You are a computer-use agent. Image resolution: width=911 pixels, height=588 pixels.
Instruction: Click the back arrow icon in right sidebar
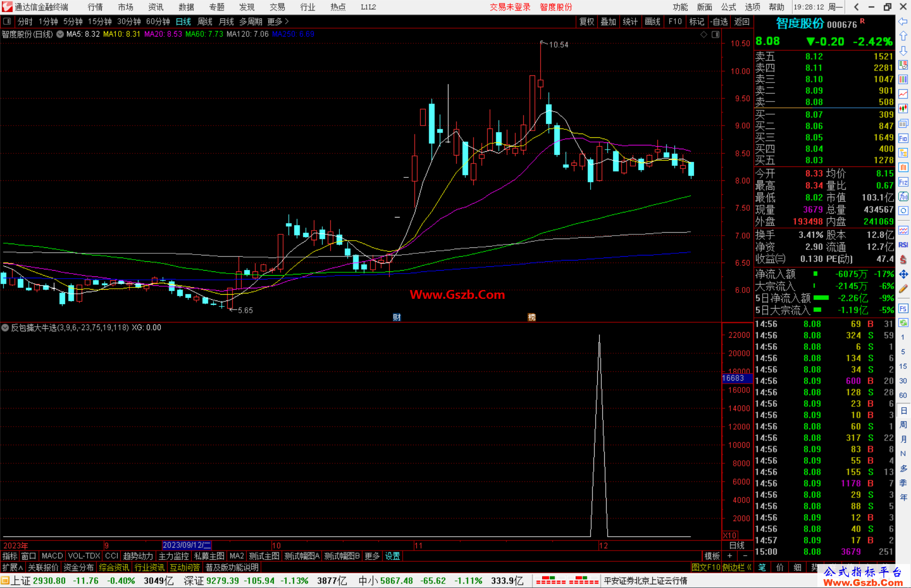tap(903, 21)
